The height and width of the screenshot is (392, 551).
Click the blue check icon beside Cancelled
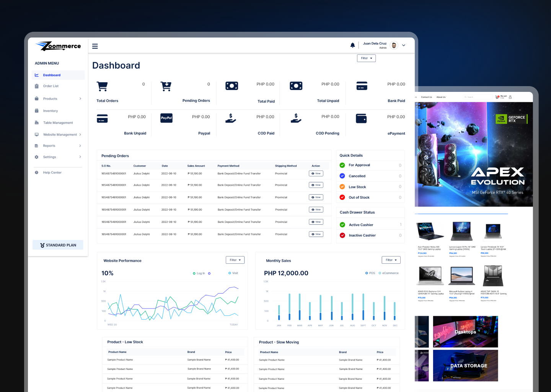coord(342,176)
